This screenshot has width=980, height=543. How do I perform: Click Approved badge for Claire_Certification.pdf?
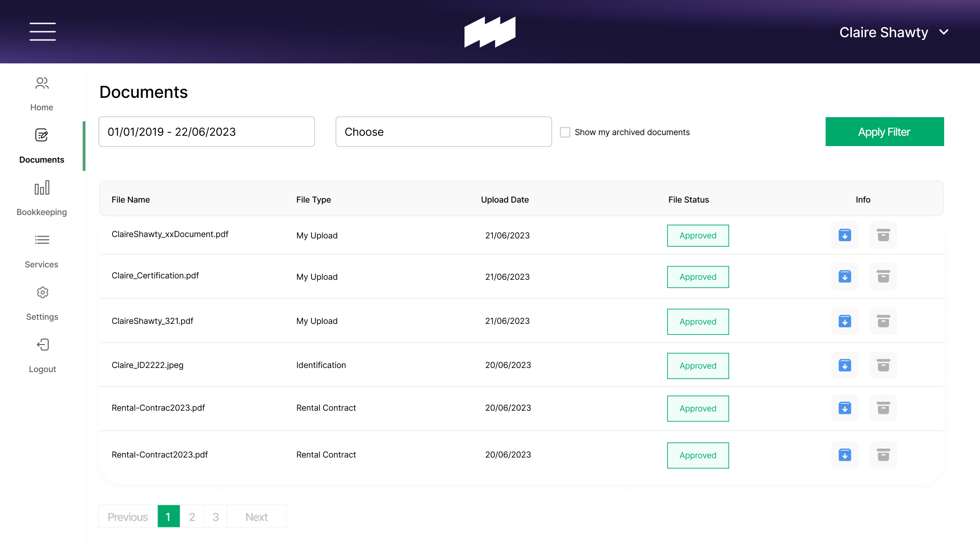pyautogui.click(x=698, y=277)
